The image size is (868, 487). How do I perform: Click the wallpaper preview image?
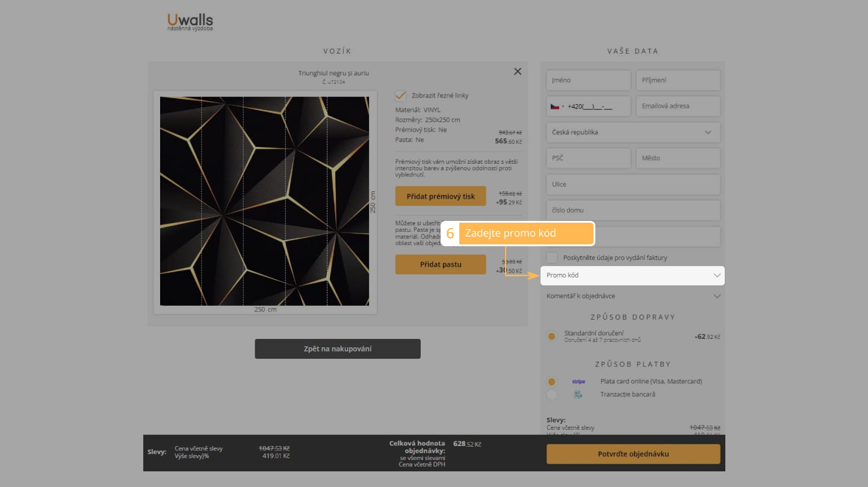pos(264,201)
